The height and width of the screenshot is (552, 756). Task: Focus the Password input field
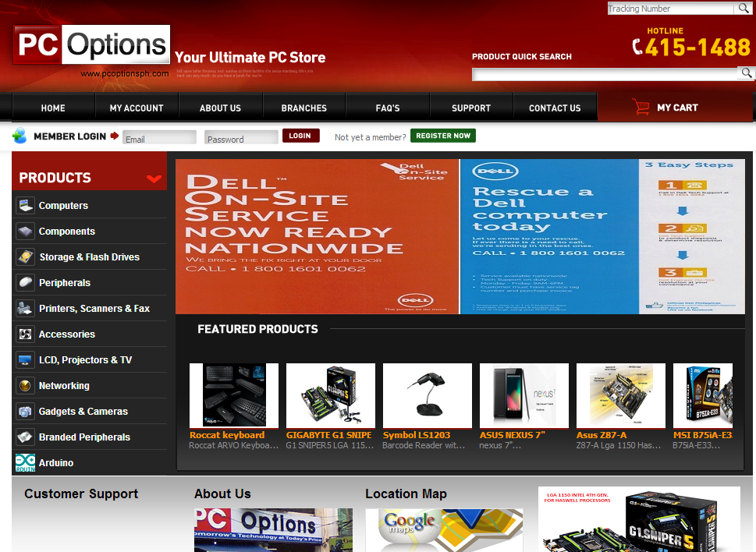pos(241,137)
